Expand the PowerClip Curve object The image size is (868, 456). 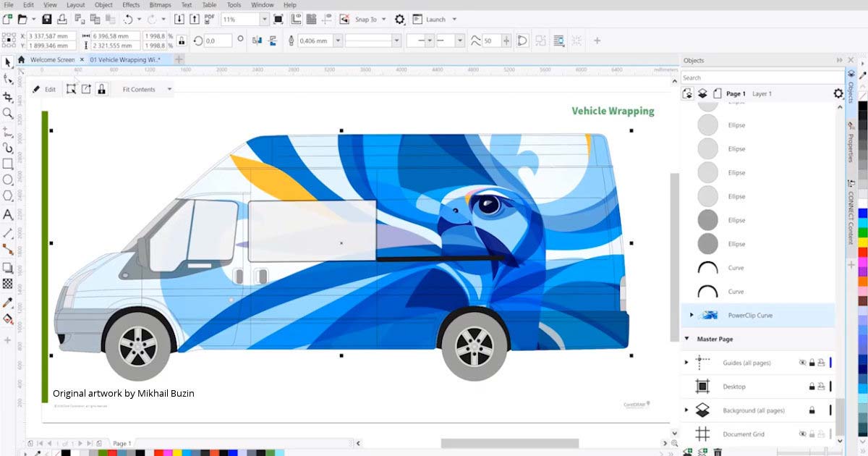(692, 315)
